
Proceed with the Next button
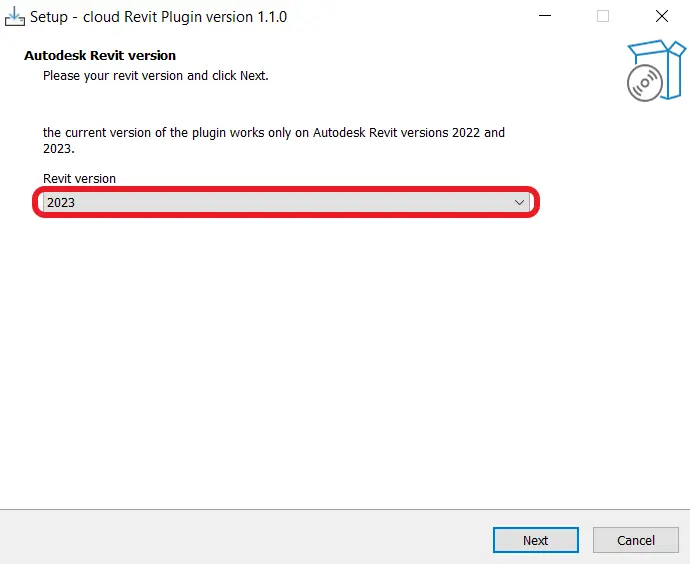pyautogui.click(x=536, y=540)
